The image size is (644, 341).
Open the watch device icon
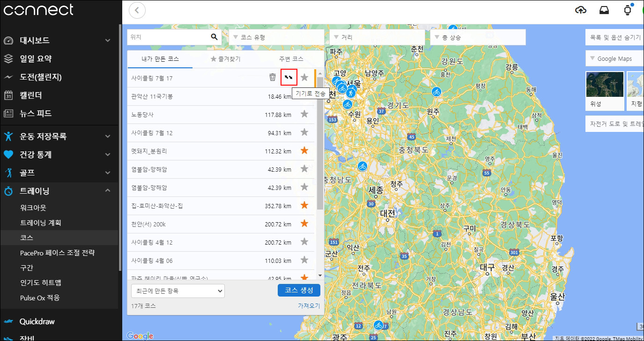point(628,10)
